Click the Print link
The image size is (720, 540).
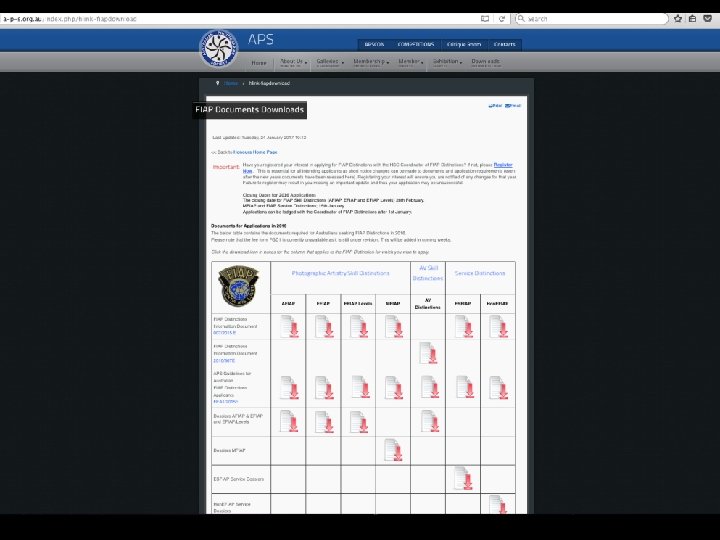[x=495, y=106]
